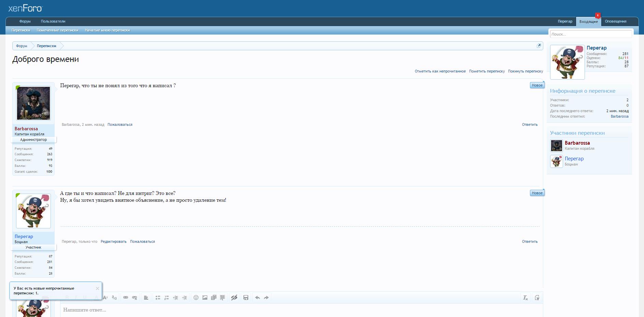This screenshot has height=317, width=644.
Task: Insert an ordered numbered list
Action: coord(167,298)
